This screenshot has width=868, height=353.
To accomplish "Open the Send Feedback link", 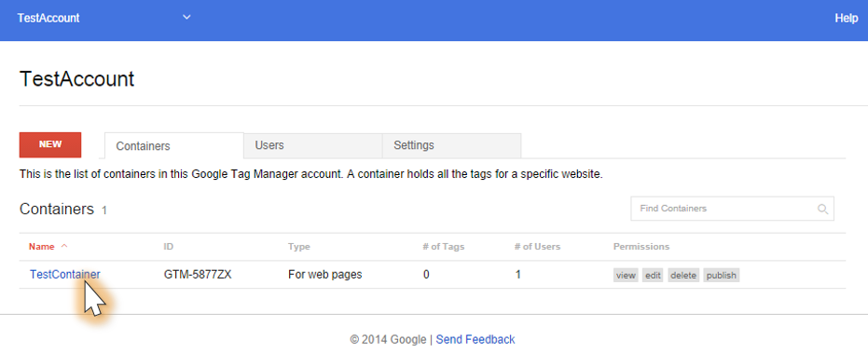I will (x=475, y=339).
